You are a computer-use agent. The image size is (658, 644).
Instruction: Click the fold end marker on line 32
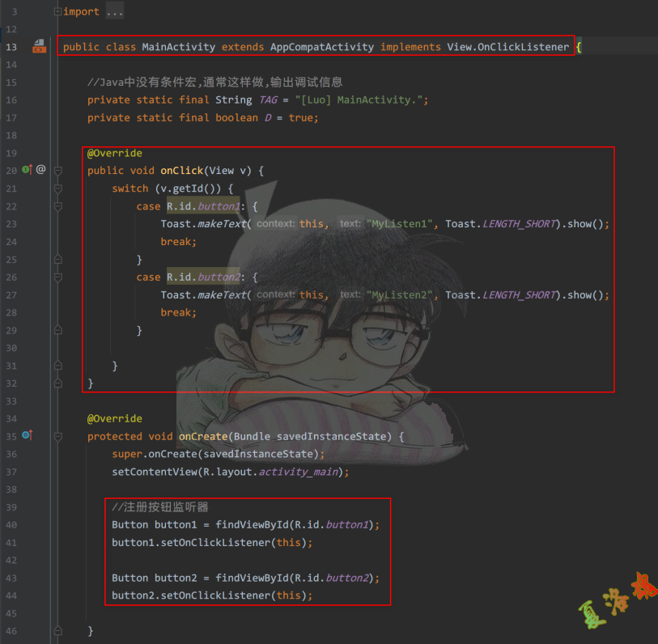point(57,383)
